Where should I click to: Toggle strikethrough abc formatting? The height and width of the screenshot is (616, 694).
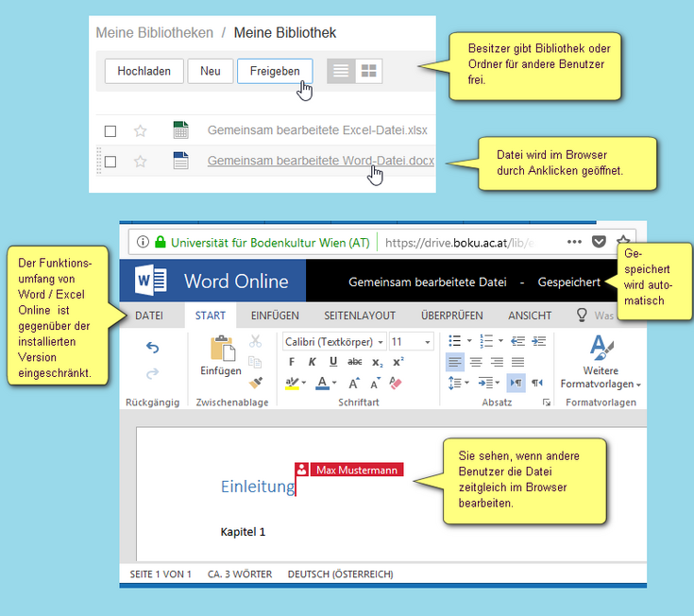tap(354, 362)
